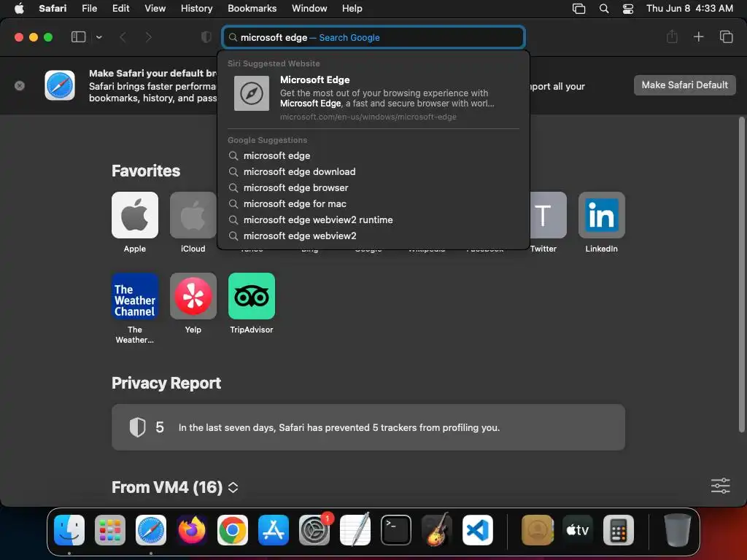Select 'microsoft edge download' suggestion
Viewport: 747px width, 560px height.
point(374,171)
